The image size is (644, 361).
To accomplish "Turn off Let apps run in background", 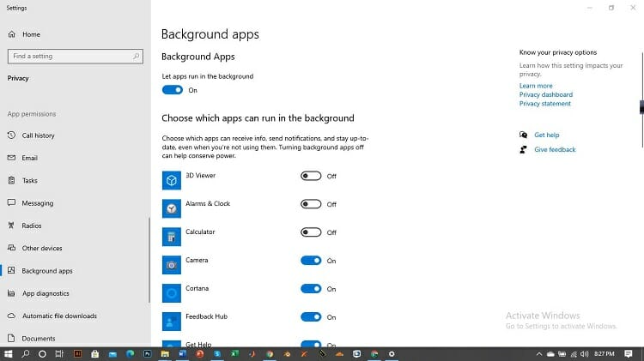I will pyautogui.click(x=173, y=90).
